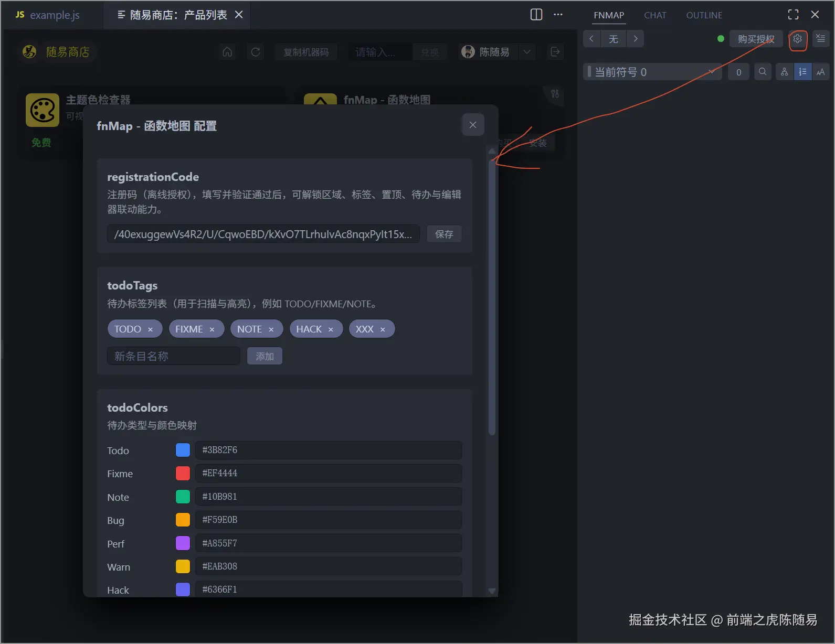Expand the 陈随易 account dropdown chevron
Image resolution: width=835 pixels, height=644 pixels.
click(527, 52)
